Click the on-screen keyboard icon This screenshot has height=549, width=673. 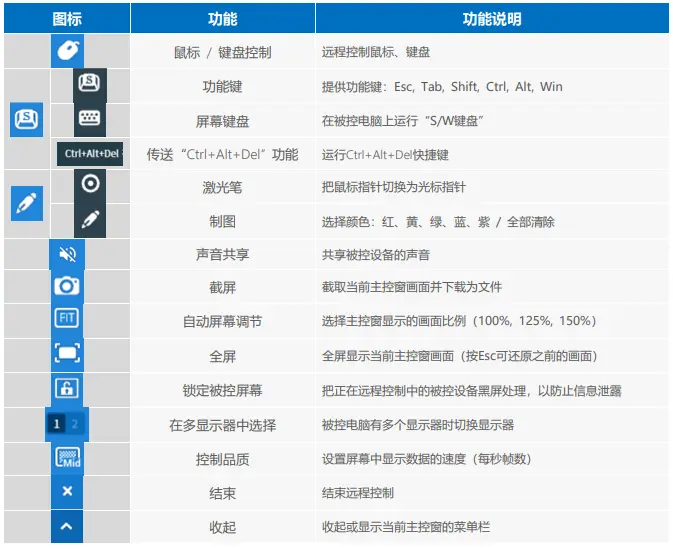click(x=90, y=119)
